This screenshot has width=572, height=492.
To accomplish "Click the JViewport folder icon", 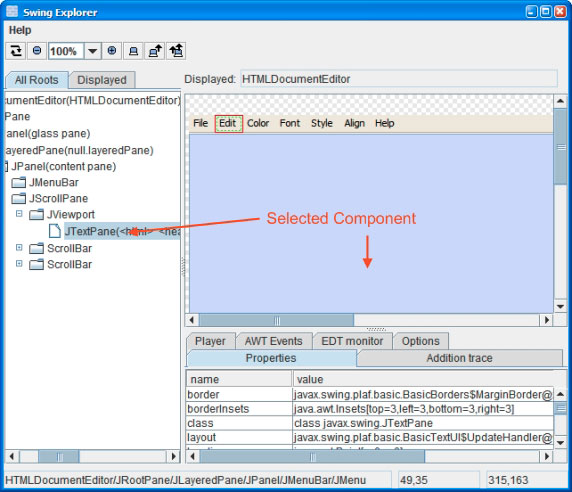I will point(36,214).
